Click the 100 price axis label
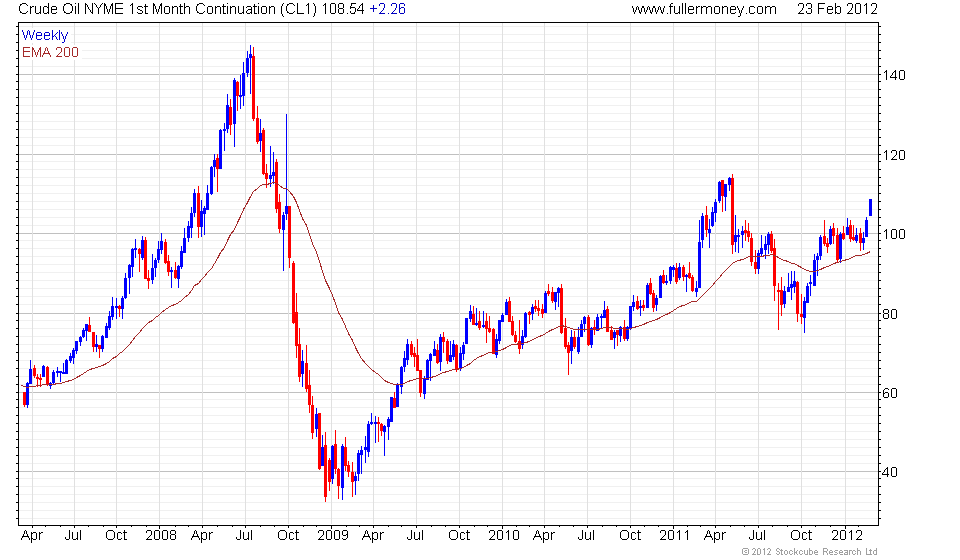 [893, 234]
